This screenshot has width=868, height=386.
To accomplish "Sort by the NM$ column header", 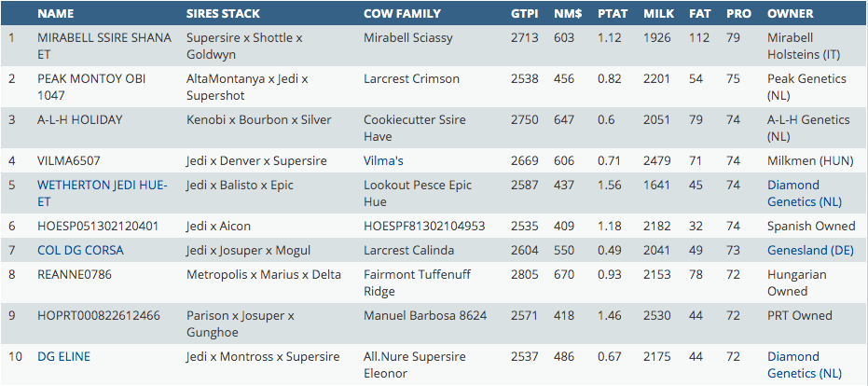I will [568, 14].
